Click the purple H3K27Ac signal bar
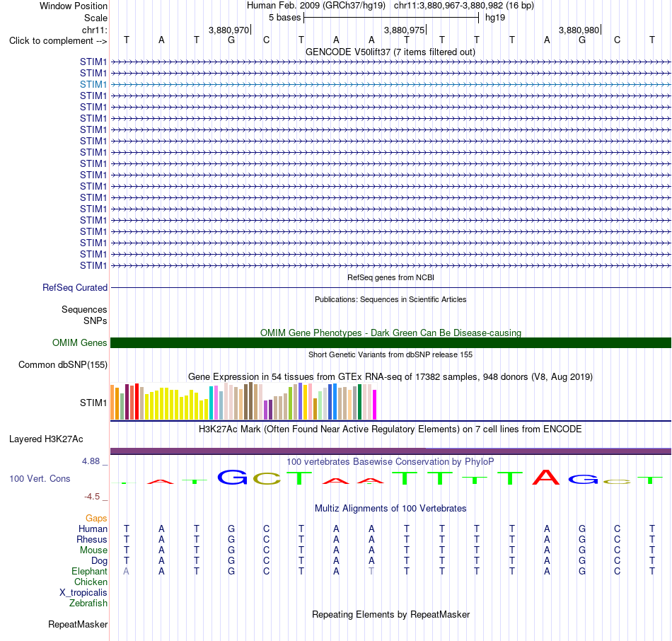 [x=390, y=451]
